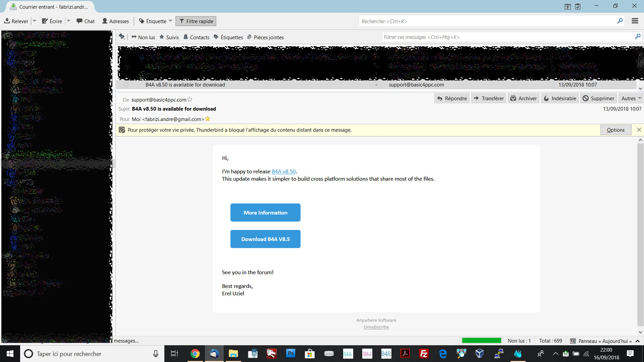The width and height of the screenshot is (644, 362).
Task: Click the Chat toolbar icon
Action: tap(86, 21)
